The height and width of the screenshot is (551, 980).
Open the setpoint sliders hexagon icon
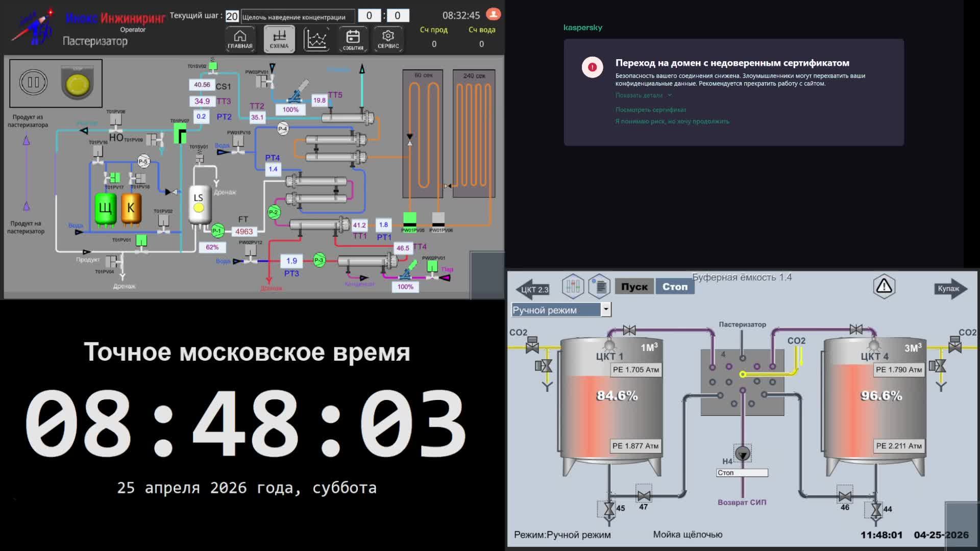(x=574, y=286)
